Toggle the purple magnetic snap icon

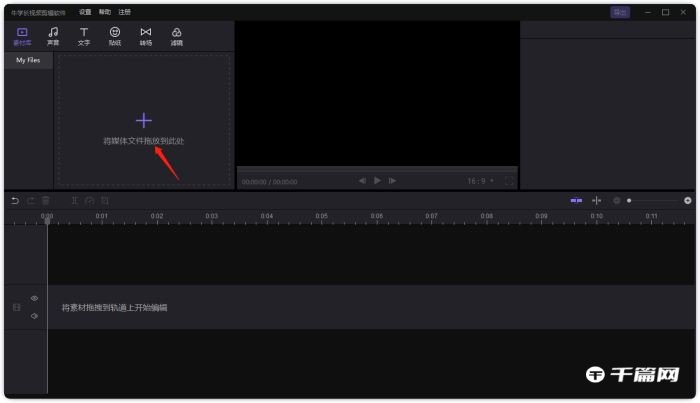[576, 201]
